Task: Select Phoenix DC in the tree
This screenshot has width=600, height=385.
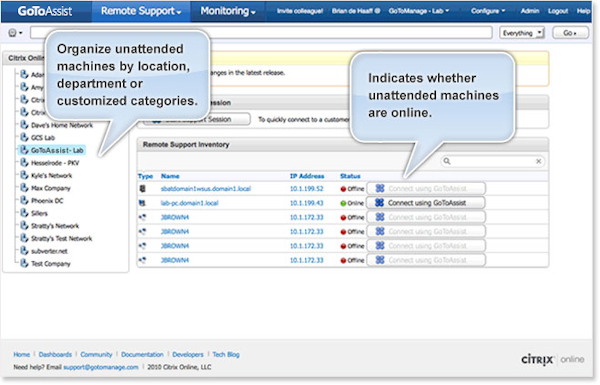Action: (x=47, y=201)
